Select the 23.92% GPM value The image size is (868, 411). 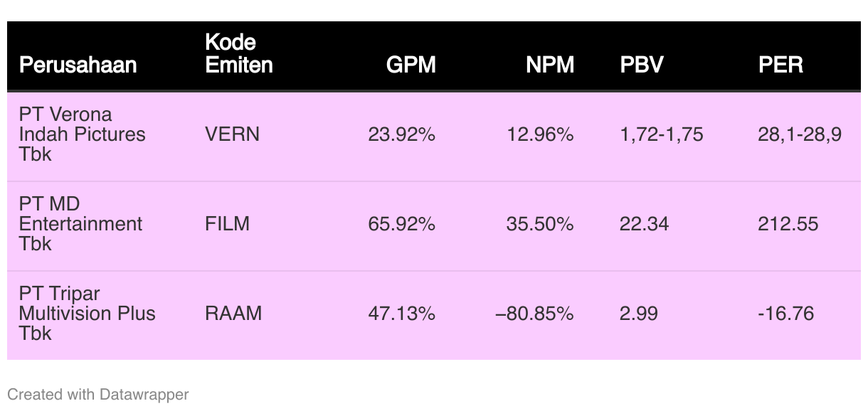tap(401, 134)
